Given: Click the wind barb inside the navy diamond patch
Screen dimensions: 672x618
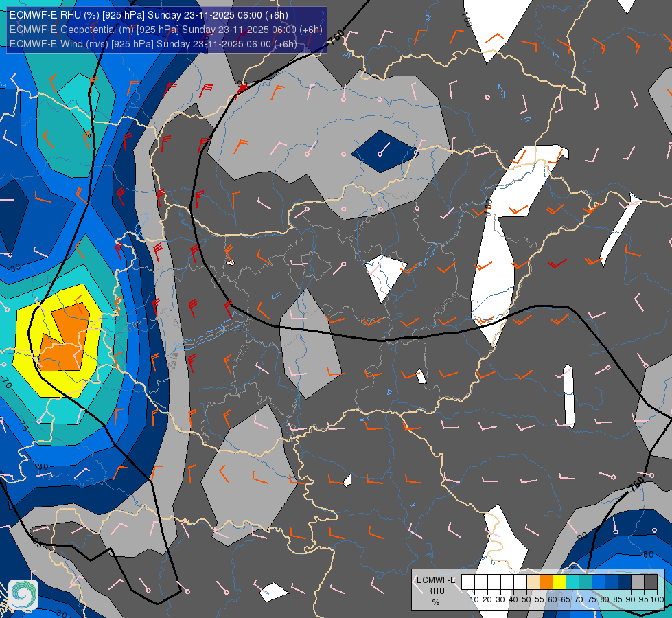Looking at the screenshot, I should [x=384, y=148].
